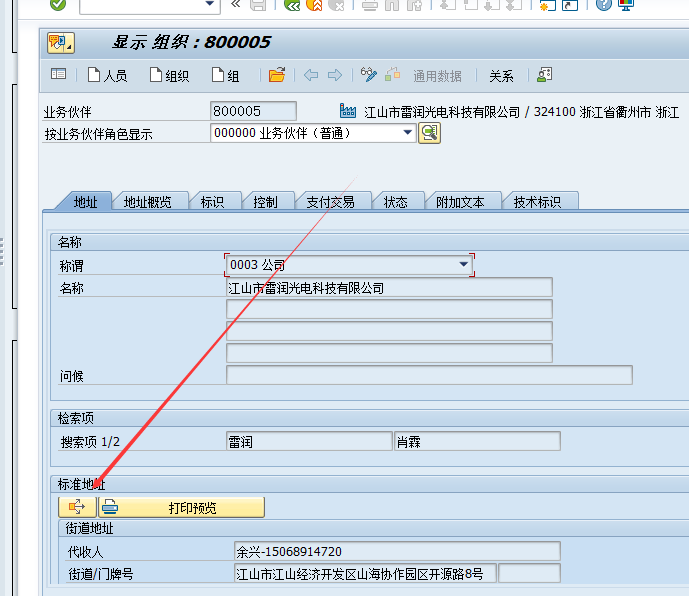Click the 名称 field with 江山市雷润光电科技有限公司
The width and height of the screenshot is (689, 596).
tap(389, 288)
